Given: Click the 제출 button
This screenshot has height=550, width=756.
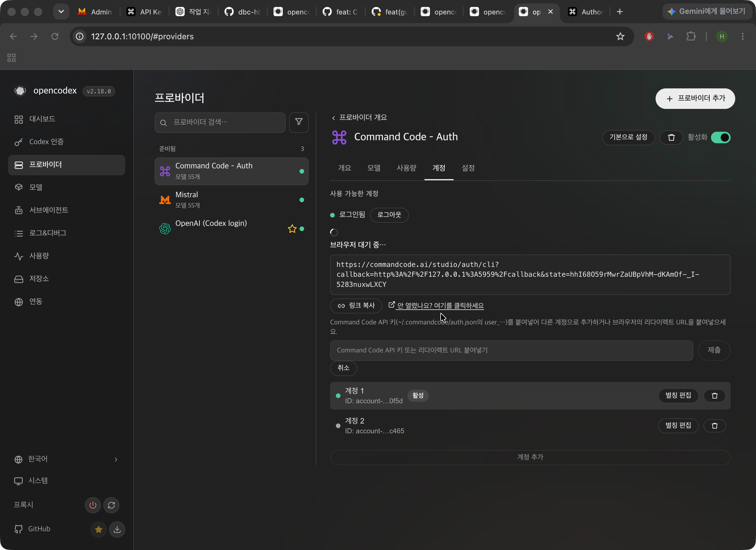Looking at the screenshot, I should click(714, 351).
